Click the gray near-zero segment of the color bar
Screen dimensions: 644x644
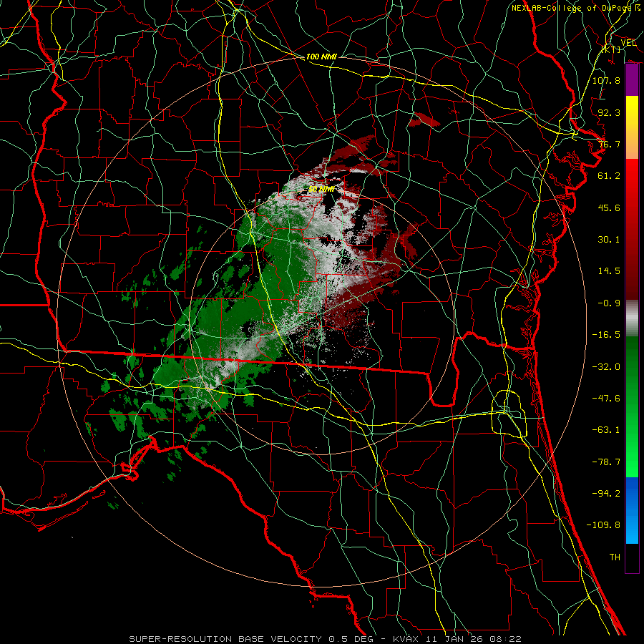(x=632, y=318)
